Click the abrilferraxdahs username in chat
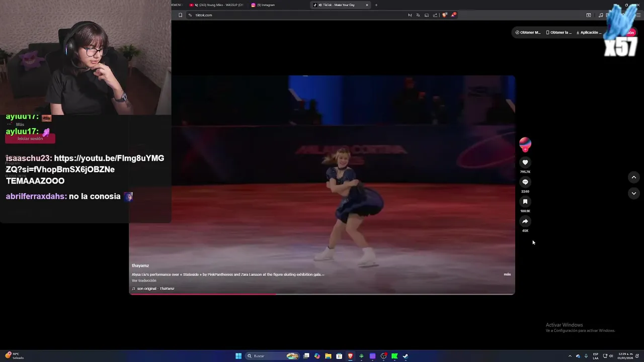The height and width of the screenshot is (362, 644). [x=35, y=197]
